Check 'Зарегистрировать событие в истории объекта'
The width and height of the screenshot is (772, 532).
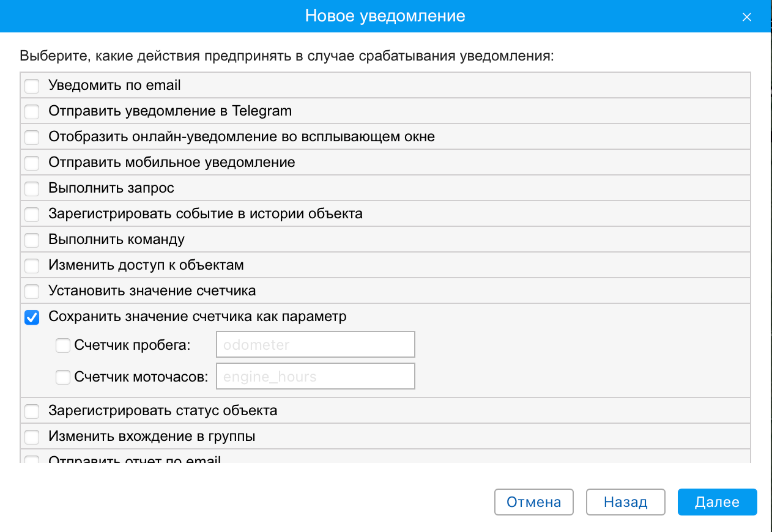(32, 215)
